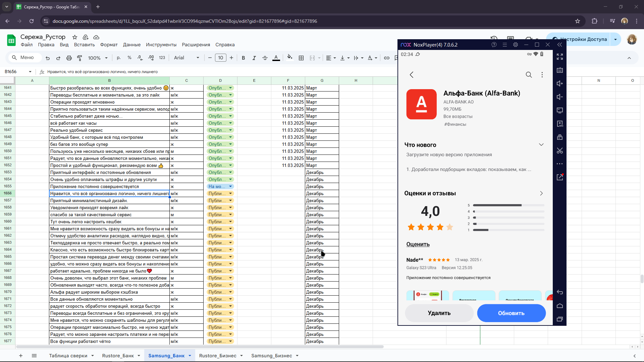Viewport: 644px width, 362px height.
Task: Click the Обновить button
Action: click(x=511, y=313)
